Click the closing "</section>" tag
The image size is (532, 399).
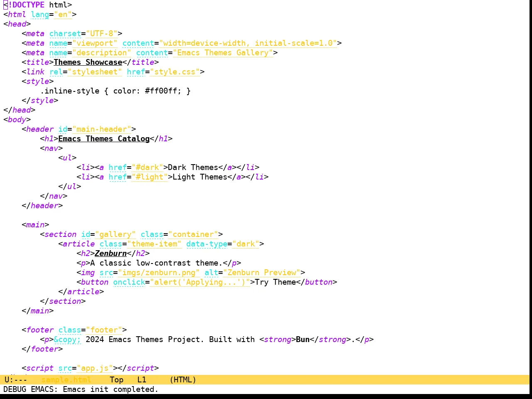(x=63, y=301)
